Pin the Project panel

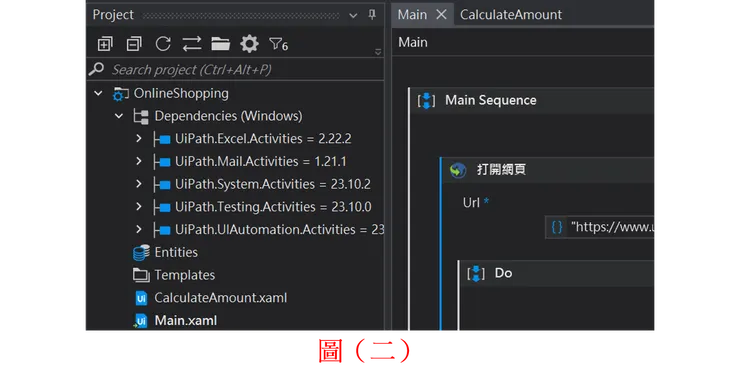click(x=372, y=15)
